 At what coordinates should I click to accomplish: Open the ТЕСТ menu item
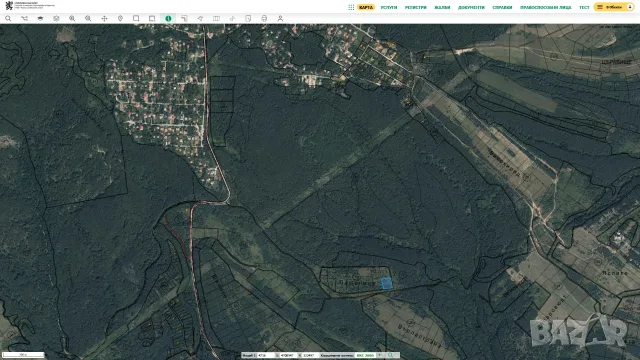point(584,7)
